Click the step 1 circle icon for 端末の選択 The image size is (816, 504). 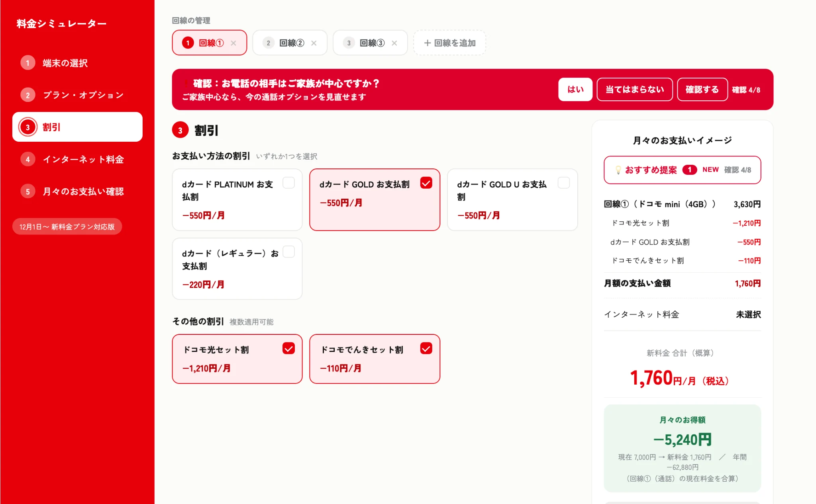coord(28,63)
